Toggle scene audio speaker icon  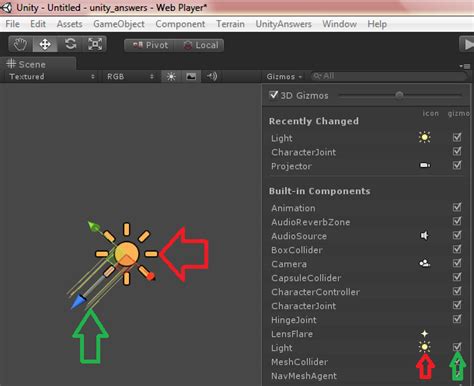pyautogui.click(x=212, y=77)
